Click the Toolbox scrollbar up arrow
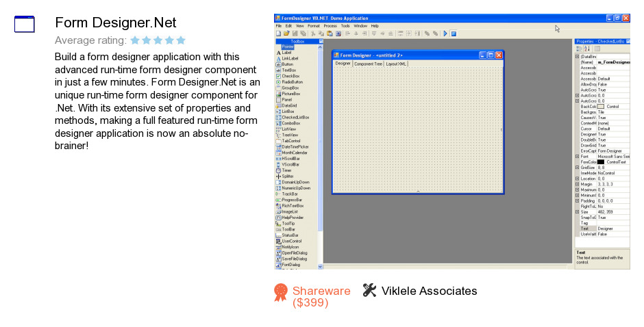The height and width of the screenshot is (327, 644). (x=321, y=47)
